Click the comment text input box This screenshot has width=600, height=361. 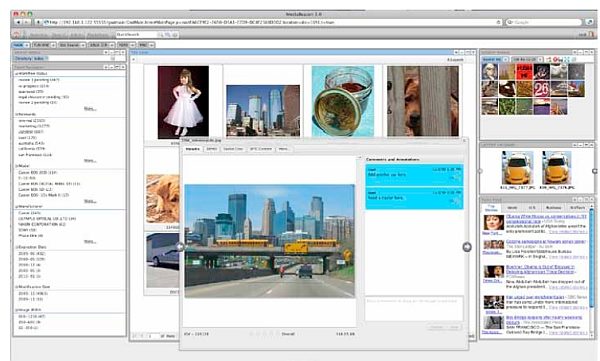point(414,309)
